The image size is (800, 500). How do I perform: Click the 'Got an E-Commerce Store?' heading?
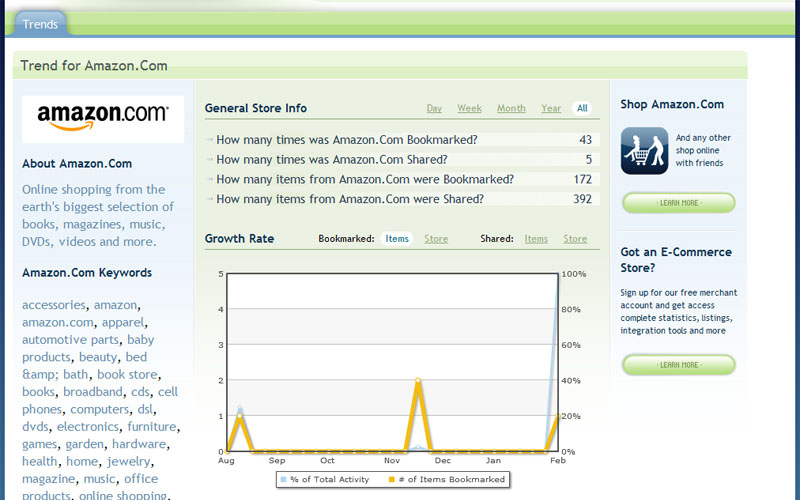(676, 260)
